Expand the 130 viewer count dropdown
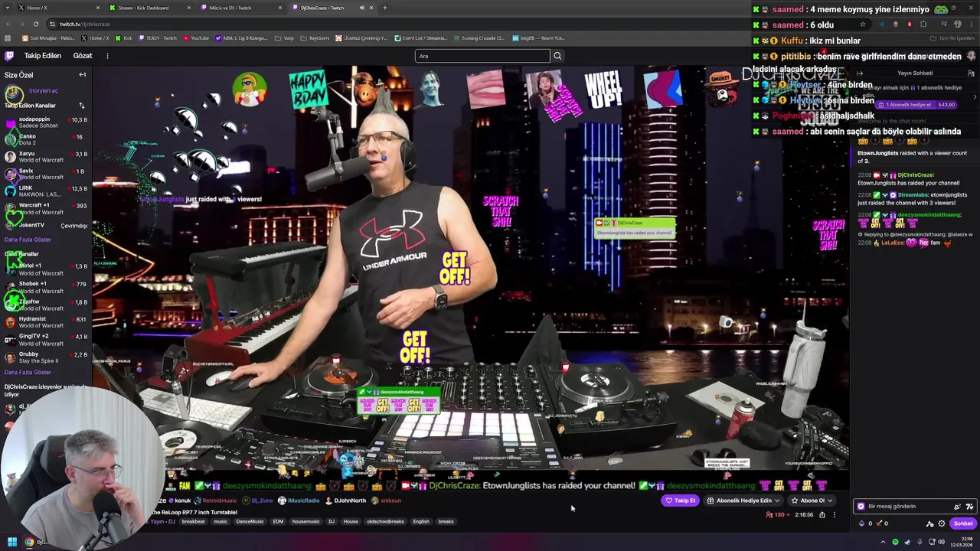 point(778,515)
